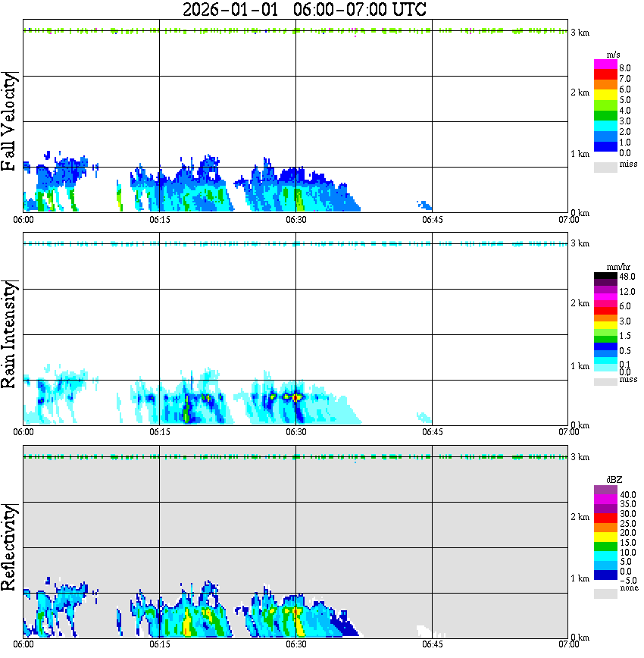Select the black swatch in the mm/hr legend
This screenshot has width=644, height=658.
tap(605, 276)
